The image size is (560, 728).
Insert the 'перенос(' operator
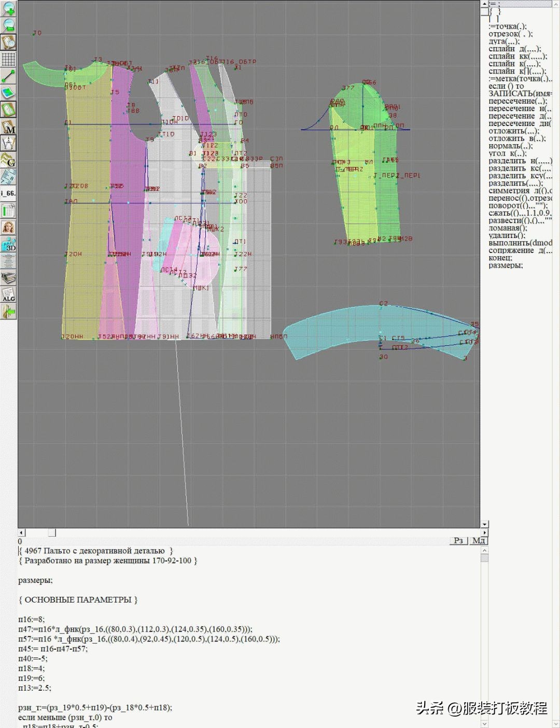coord(521,198)
